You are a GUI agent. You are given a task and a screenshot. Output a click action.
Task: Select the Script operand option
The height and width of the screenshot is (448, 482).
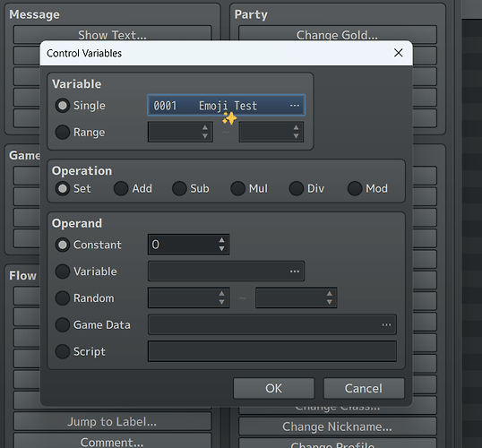coord(63,351)
